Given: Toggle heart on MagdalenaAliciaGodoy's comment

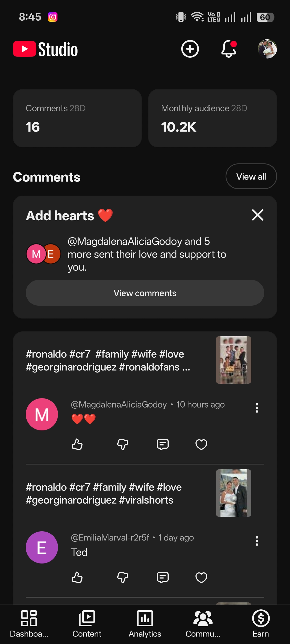Looking at the screenshot, I should pos(201,444).
